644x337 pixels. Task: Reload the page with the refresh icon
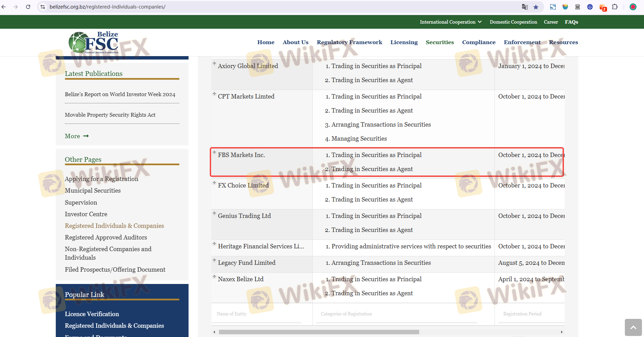tap(28, 7)
